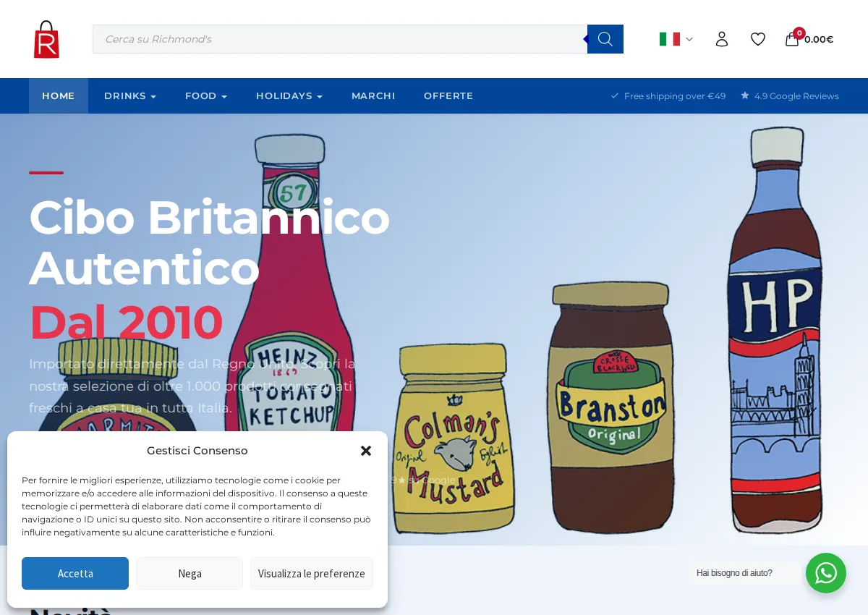This screenshot has width=868, height=615.
Task: Click the Accetta cookie button
Action: [75, 574]
